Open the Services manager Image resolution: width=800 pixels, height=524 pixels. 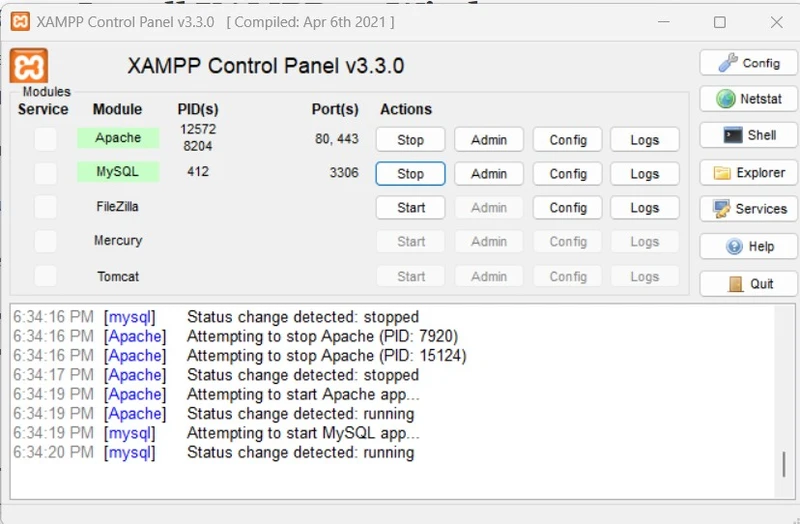(x=748, y=209)
